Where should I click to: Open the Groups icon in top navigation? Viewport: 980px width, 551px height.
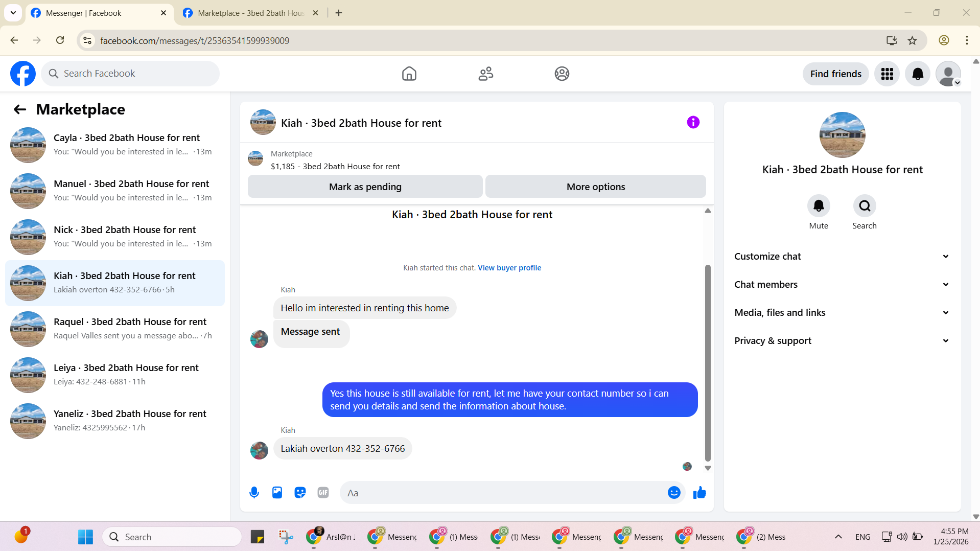pos(562,74)
